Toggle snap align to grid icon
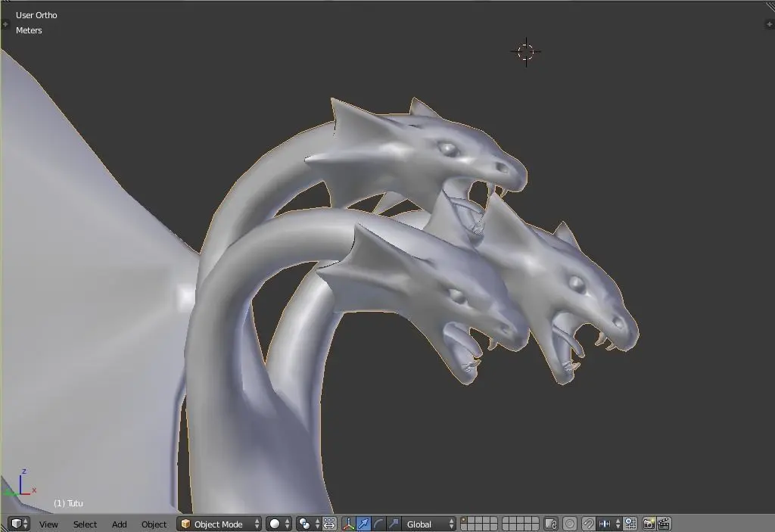The image size is (775, 532). (630, 524)
